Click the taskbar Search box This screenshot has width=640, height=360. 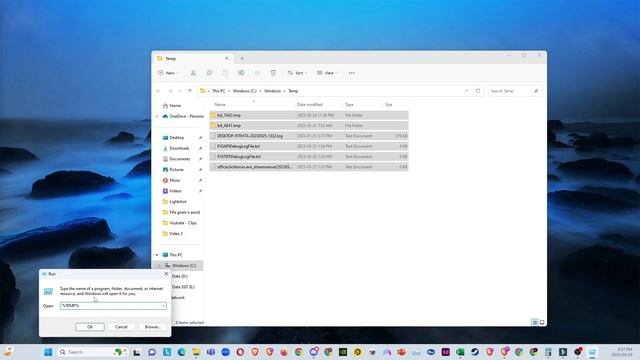92,352
